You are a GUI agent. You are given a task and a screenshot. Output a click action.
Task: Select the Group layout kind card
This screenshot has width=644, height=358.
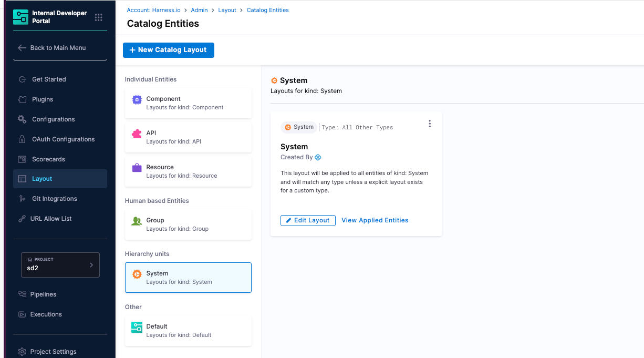pos(188,224)
